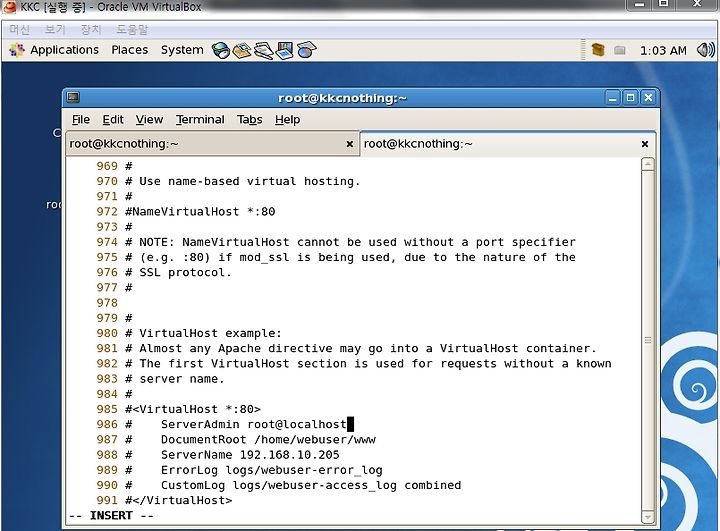Maximize the terminal window

pos(630,97)
